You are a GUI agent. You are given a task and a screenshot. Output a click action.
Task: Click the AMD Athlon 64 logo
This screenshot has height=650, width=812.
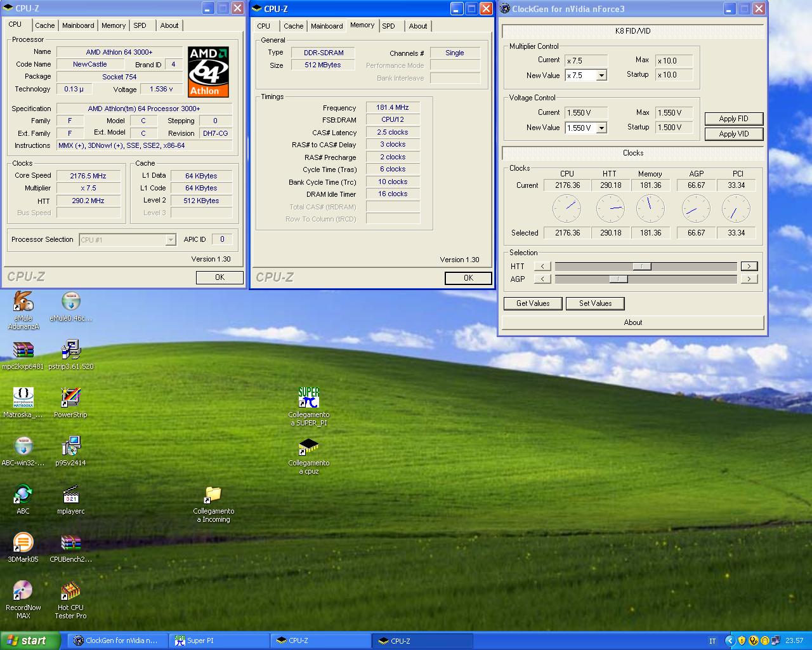208,71
